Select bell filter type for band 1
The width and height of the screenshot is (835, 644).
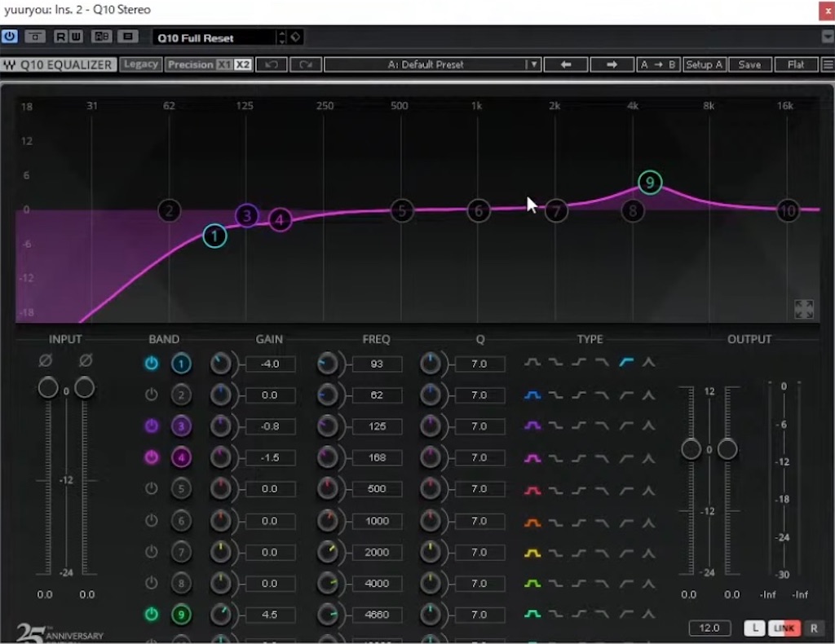coord(532,363)
